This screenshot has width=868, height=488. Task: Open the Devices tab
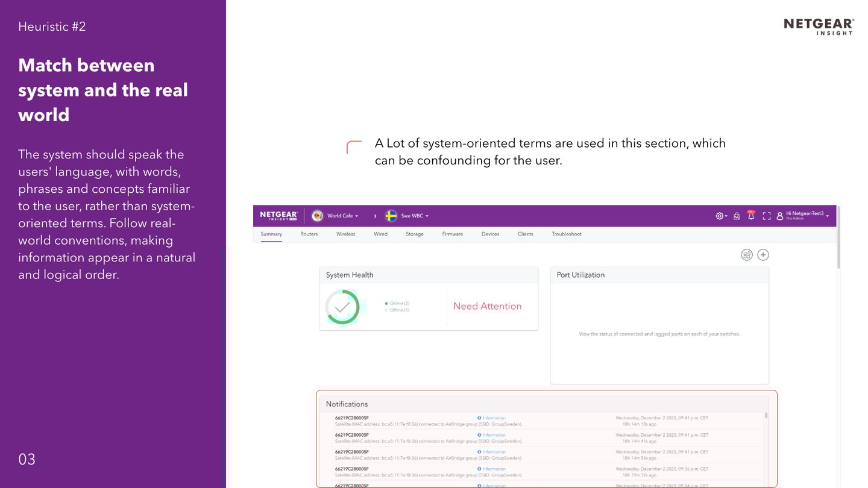tap(491, 234)
